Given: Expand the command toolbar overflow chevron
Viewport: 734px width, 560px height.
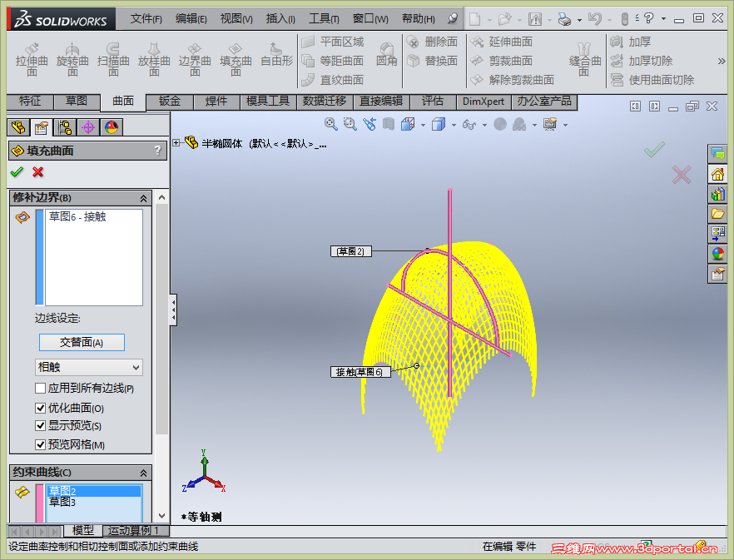Looking at the screenshot, I should click(x=721, y=61).
